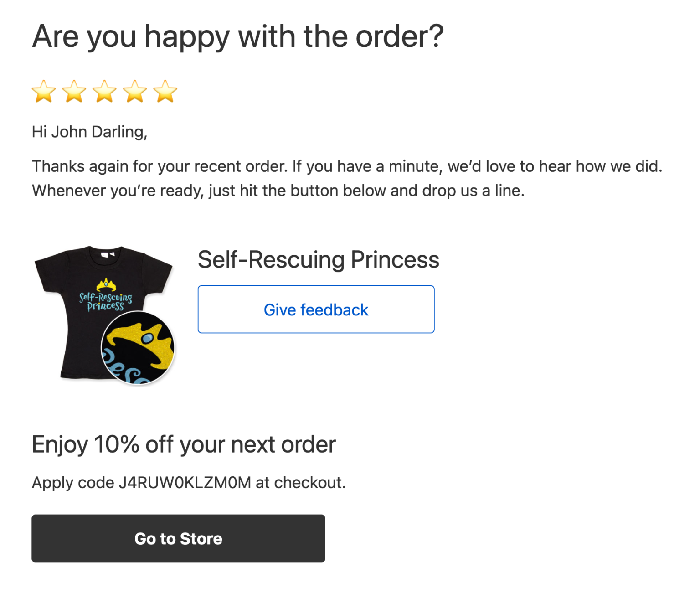Click the leftmost star to start rating
This screenshot has height=593, width=700.
[x=43, y=91]
